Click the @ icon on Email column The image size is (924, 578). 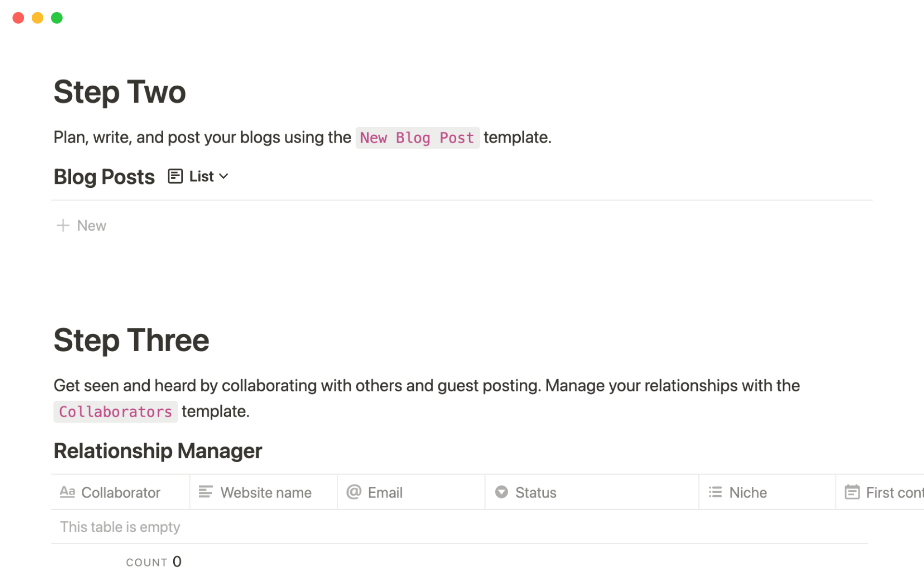tap(354, 492)
